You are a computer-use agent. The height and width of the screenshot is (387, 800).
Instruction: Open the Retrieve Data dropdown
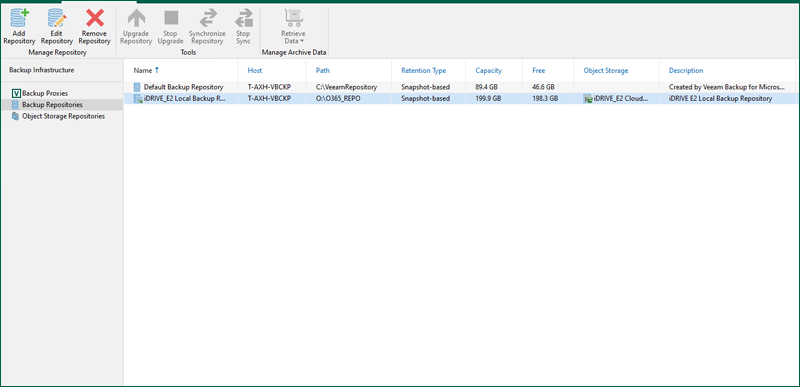[293, 27]
